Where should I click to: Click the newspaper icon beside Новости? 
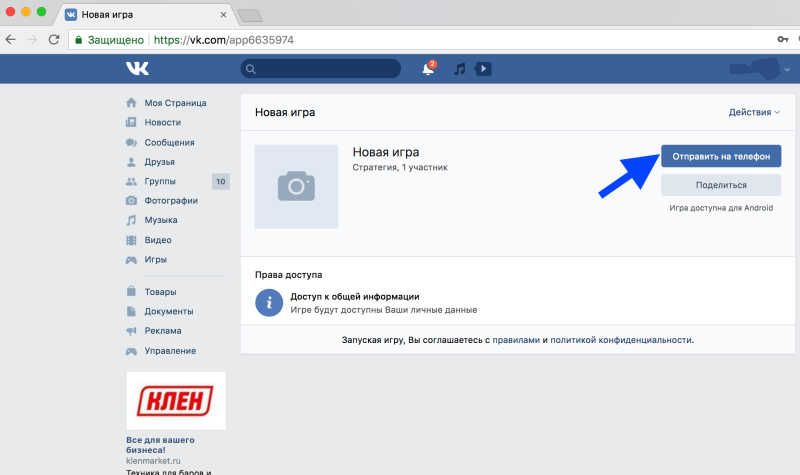131,122
